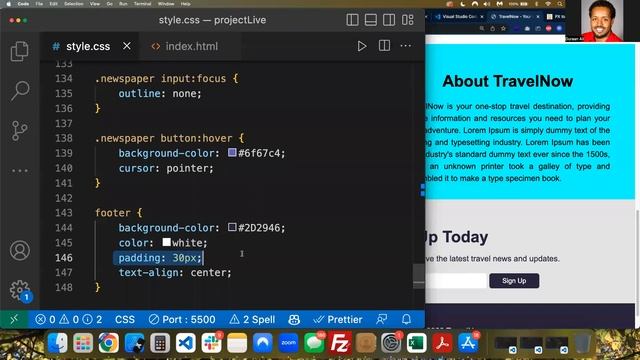The width and height of the screenshot is (640, 360).
Task: Open the color picker for #2D2946 swatch
Action: [x=232, y=227]
